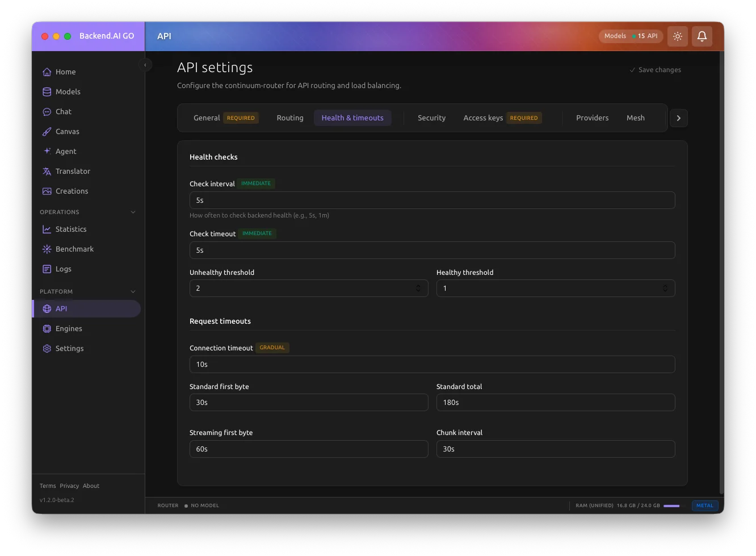Launch Benchmark from the sidebar

click(x=74, y=249)
